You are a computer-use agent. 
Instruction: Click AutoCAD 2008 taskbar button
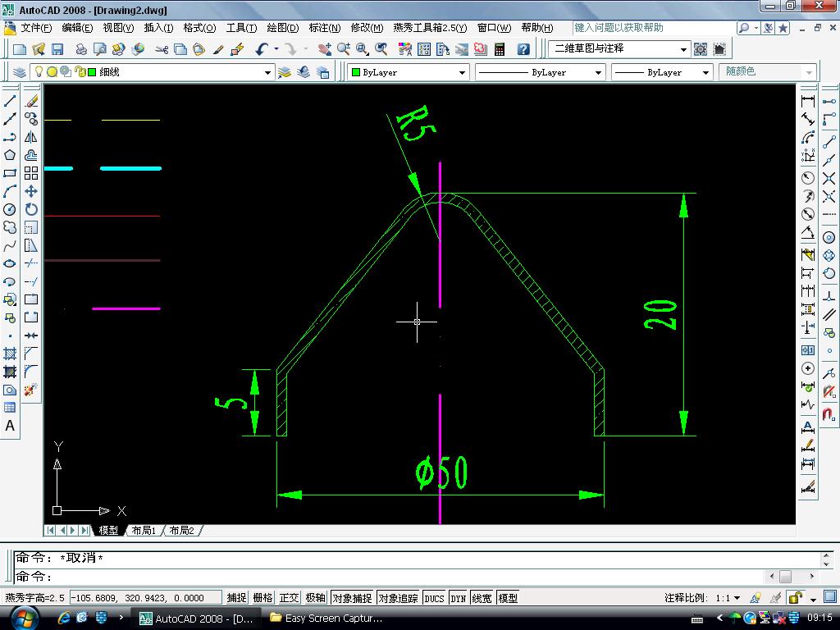tap(196, 619)
